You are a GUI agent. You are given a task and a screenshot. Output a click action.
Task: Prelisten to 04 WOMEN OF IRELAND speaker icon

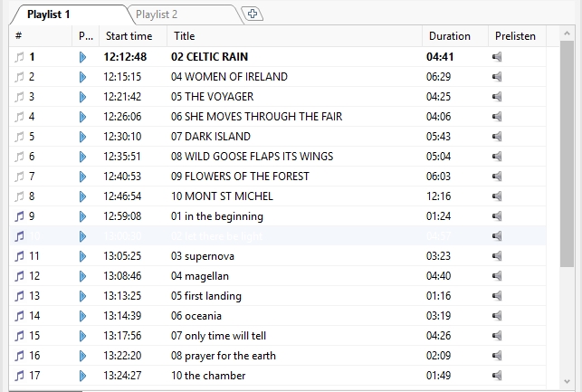[x=497, y=77]
